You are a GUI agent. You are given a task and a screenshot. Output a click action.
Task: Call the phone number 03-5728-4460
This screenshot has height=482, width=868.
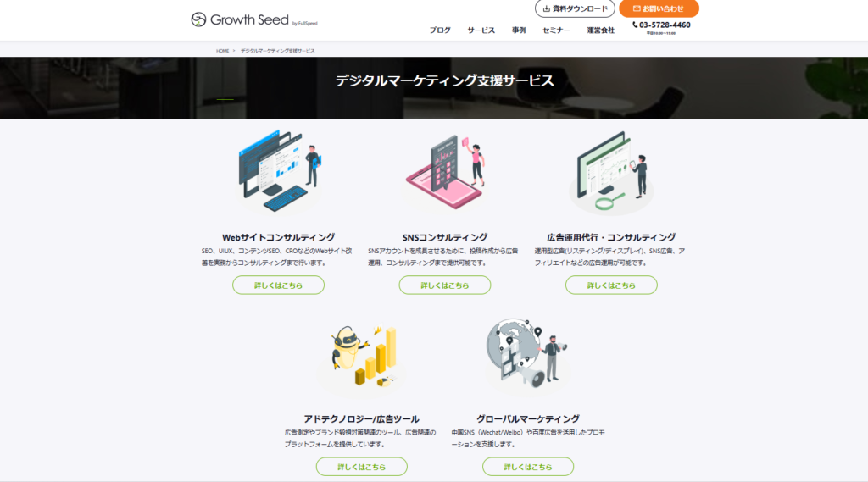(665, 25)
